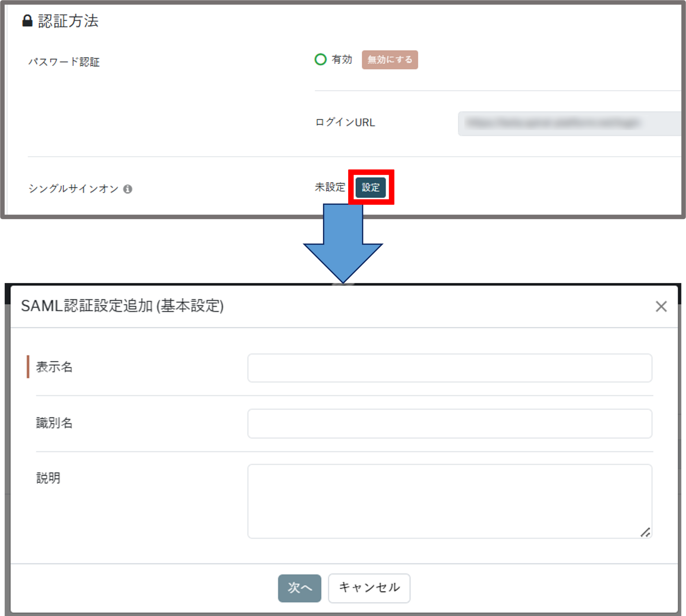Click the 未設定 status text
Image resolution: width=686 pixels, height=616 pixels.
click(x=330, y=187)
